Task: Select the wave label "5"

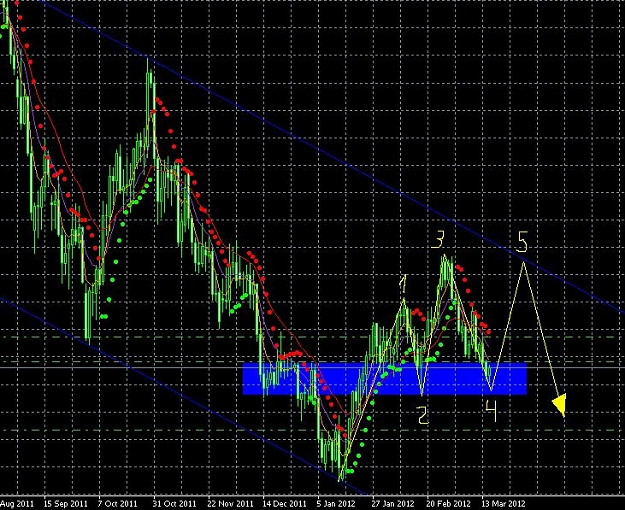Action: [x=522, y=241]
